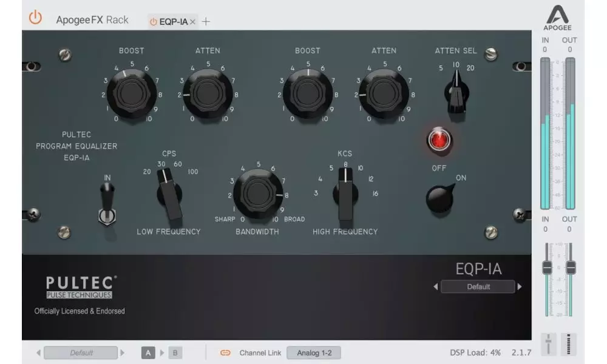Screen dimensions: 607x364
Task: Click the Officially Licensed & Endorsed text
Action: 80,311
